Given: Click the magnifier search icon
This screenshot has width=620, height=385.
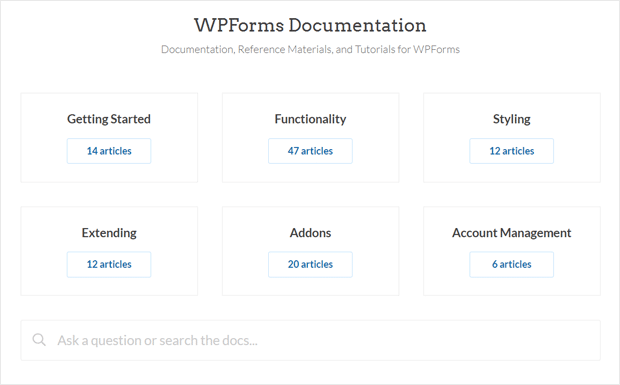Looking at the screenshot, I should 39,340.
